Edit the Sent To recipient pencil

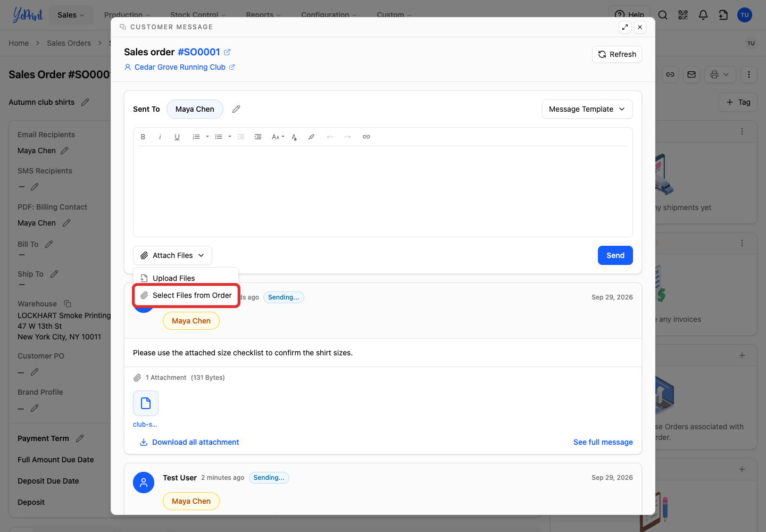[x=236, y=109]
